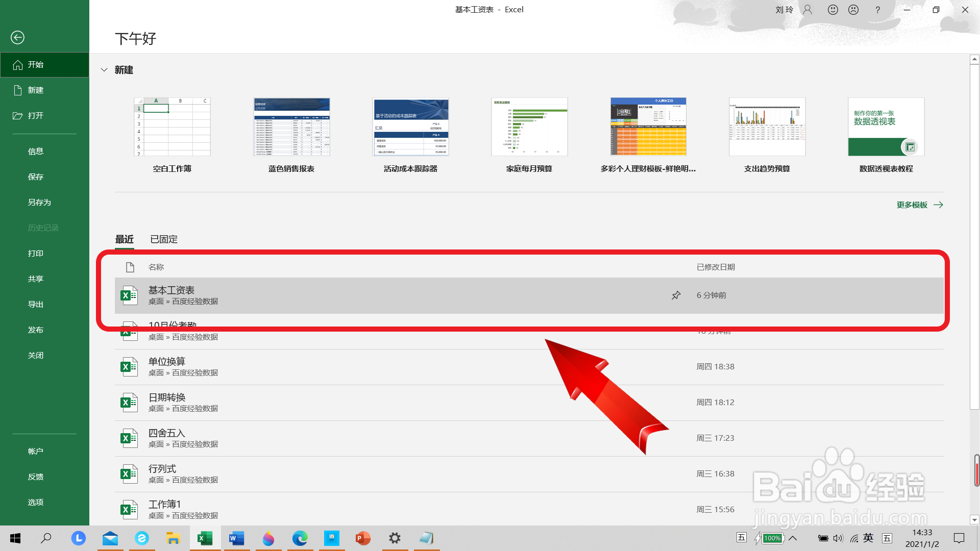Launch PowerPoint from the taskbar
Image resolution: width=980 pixels, height=551 pixels.
pyautogui.click(x=363, y=538)
